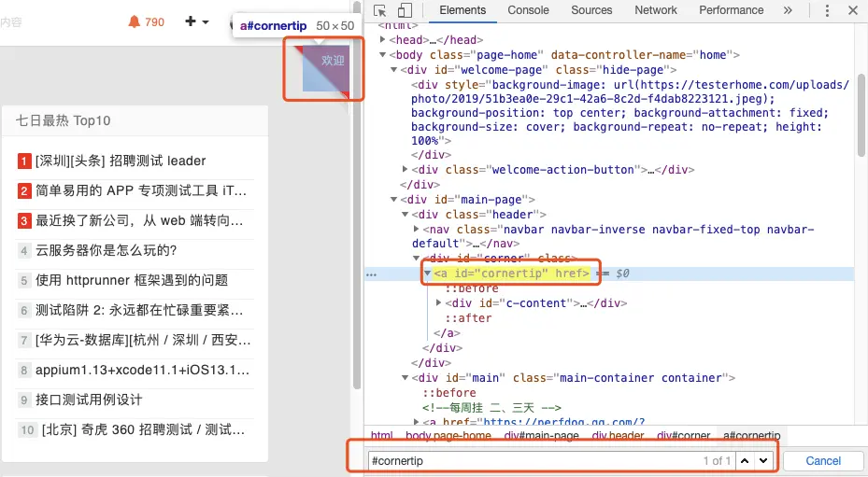Activate the inspect element picker icon
Screen dimensions: 868x477
(379, 10)
